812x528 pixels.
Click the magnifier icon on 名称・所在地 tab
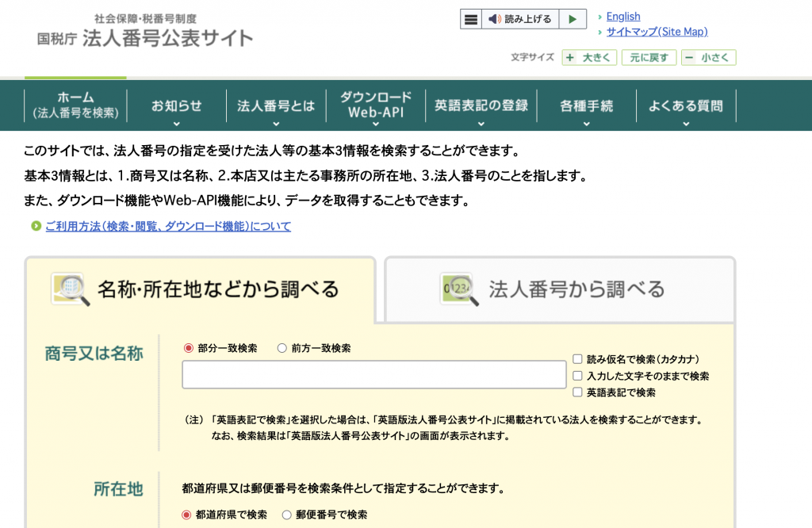70,289
